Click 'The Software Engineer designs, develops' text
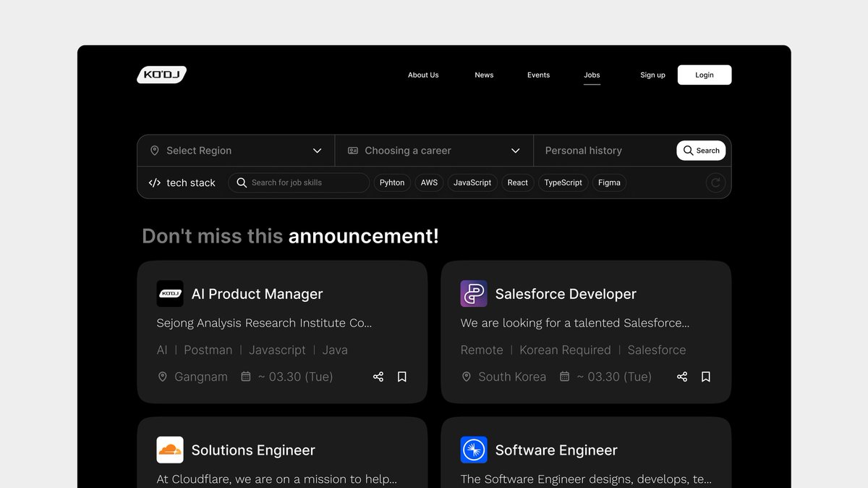 point(586,479)
